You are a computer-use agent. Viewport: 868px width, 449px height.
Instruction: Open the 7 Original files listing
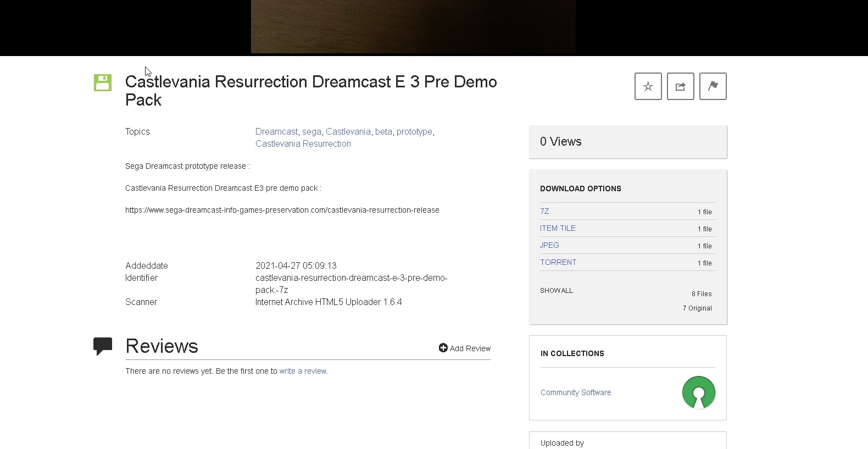click(697, 308)
